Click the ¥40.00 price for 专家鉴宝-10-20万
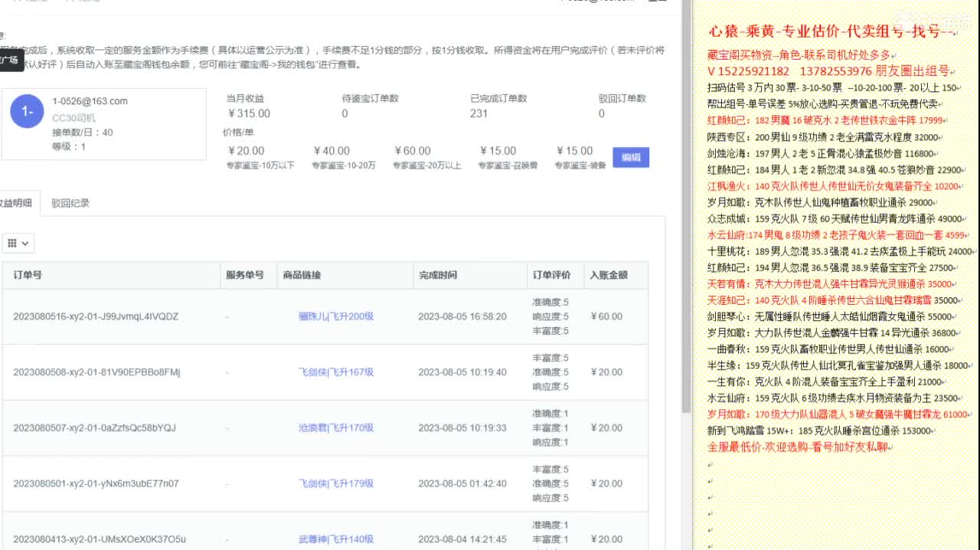The height and width of the screenshot is (550, 980). tap(332, 151)
